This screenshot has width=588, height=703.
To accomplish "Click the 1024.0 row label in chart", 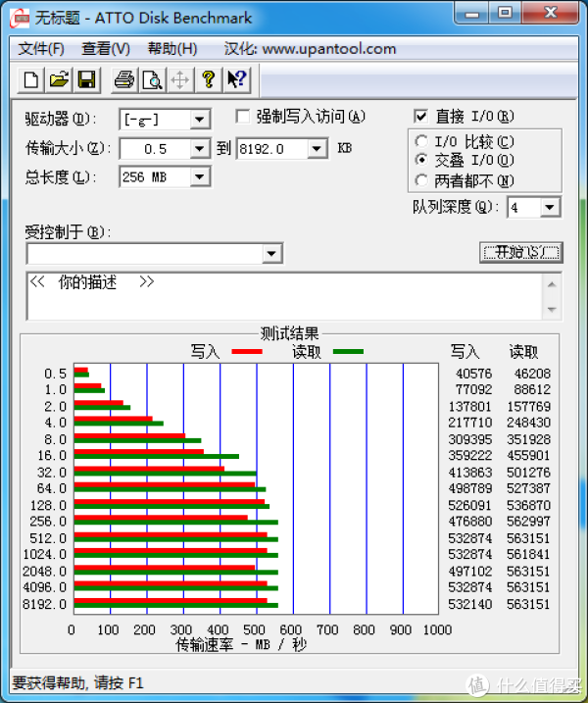I will (45, 554).
